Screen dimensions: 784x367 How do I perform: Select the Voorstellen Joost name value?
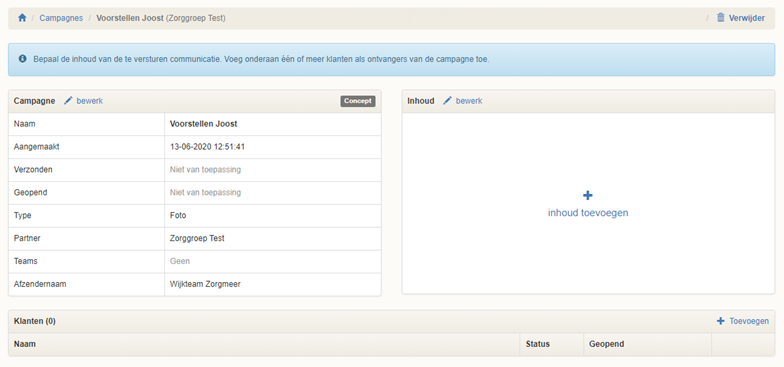[204, 124]
